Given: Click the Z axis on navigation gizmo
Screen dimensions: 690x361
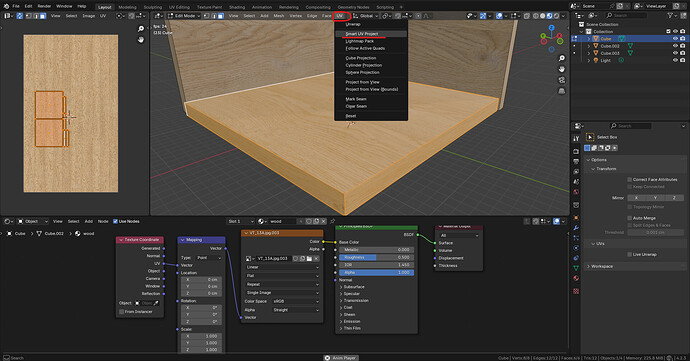Looking at the screenshot, I should point(552,28).
